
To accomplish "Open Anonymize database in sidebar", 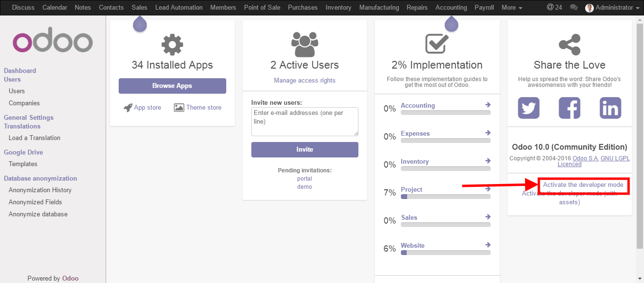I will pyautogui.click(x=38, y=214).
